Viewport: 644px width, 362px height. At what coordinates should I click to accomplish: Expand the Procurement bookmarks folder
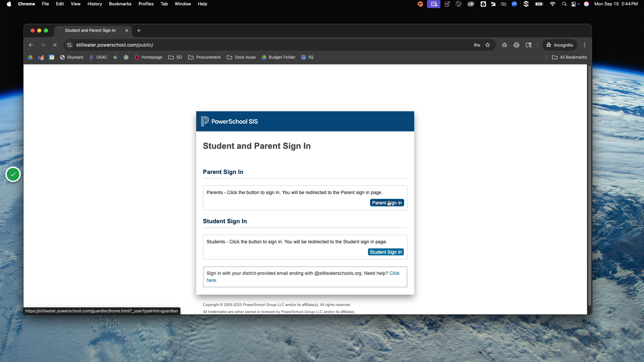click(x=204, y=57)
